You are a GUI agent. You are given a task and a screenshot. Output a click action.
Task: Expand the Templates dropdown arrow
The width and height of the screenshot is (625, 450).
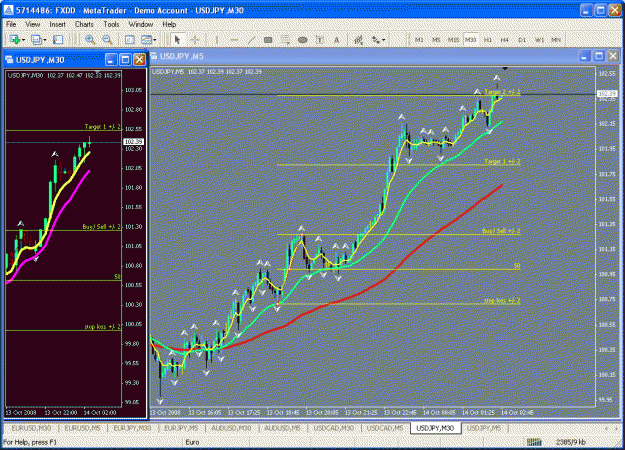point(155,40)
